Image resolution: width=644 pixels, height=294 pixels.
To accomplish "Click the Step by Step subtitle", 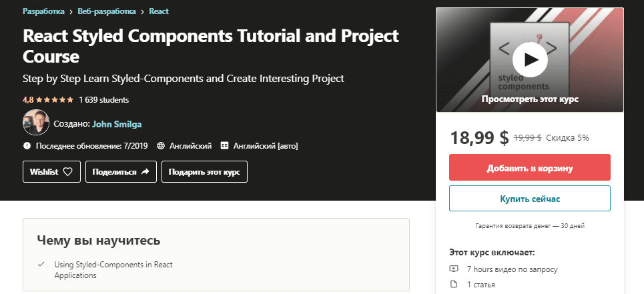I will (183, 78).
